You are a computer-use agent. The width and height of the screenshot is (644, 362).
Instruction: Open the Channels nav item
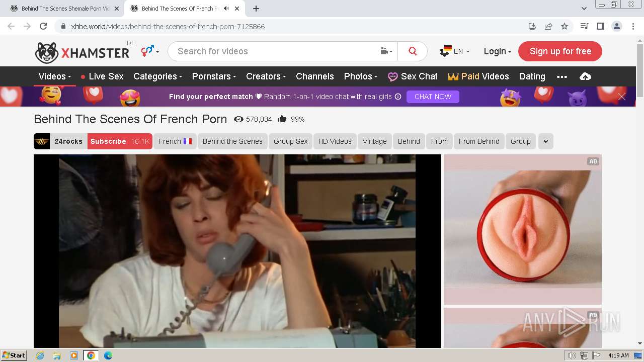(315, 76)
